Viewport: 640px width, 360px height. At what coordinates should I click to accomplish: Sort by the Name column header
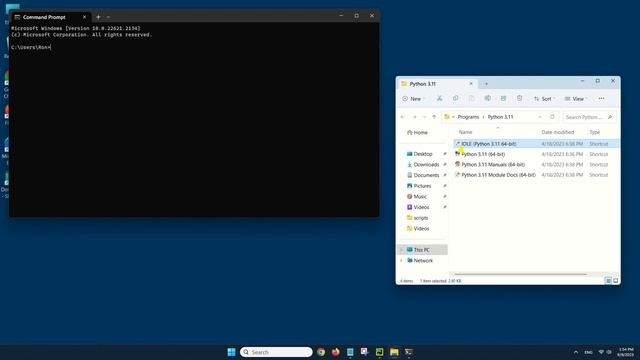(465, 132)
